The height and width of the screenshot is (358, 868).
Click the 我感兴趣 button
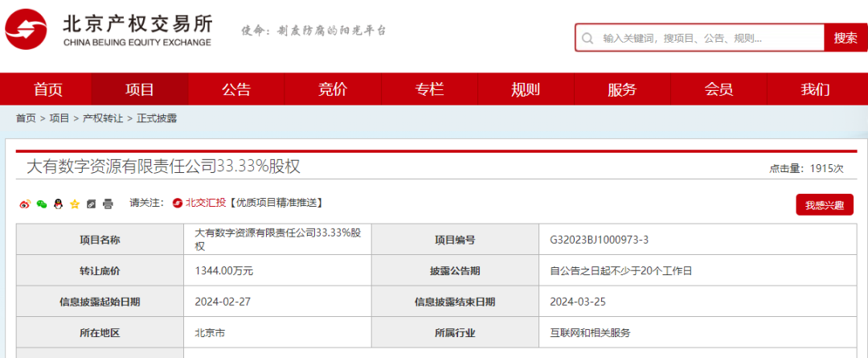[825, 205]
